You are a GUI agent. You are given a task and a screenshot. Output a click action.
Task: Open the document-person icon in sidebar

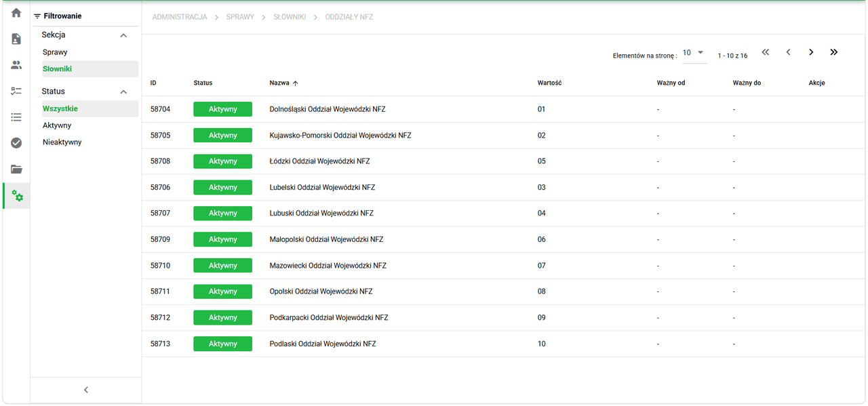(x=16, y=39)
